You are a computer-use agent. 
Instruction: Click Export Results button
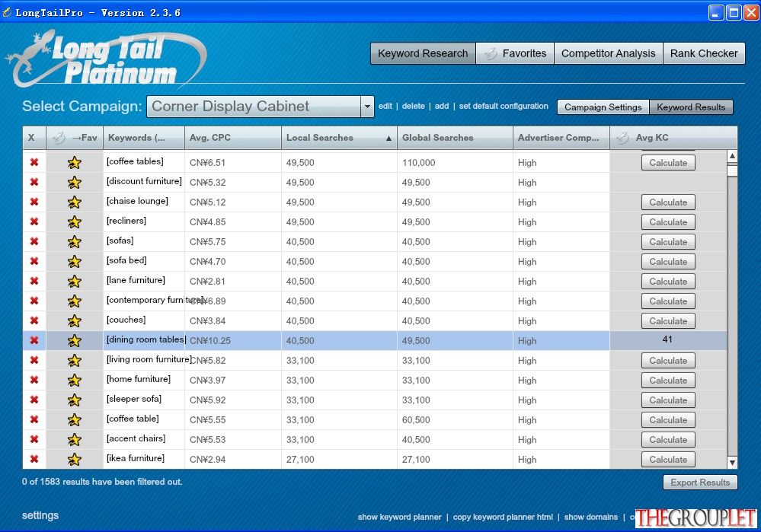click(700, 482)
